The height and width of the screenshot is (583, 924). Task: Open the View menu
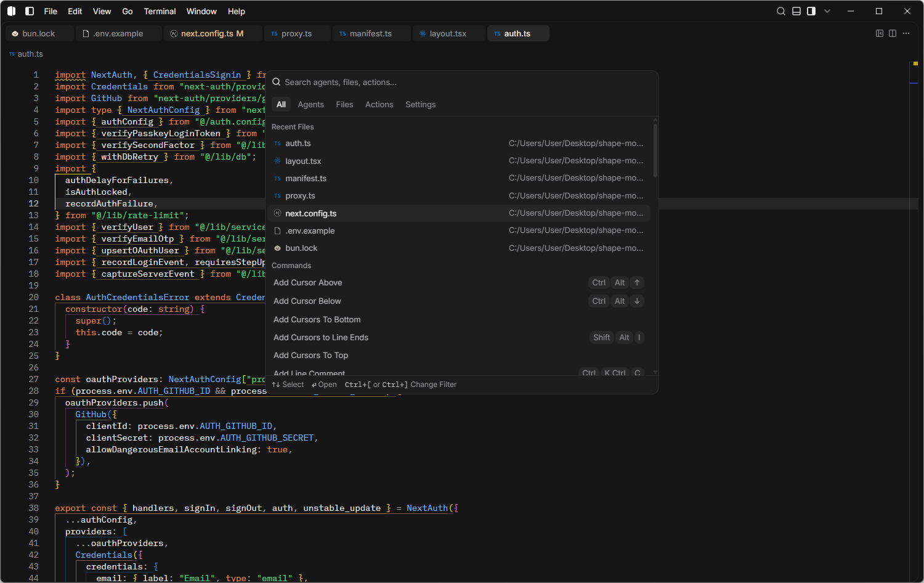click(102, 11)
